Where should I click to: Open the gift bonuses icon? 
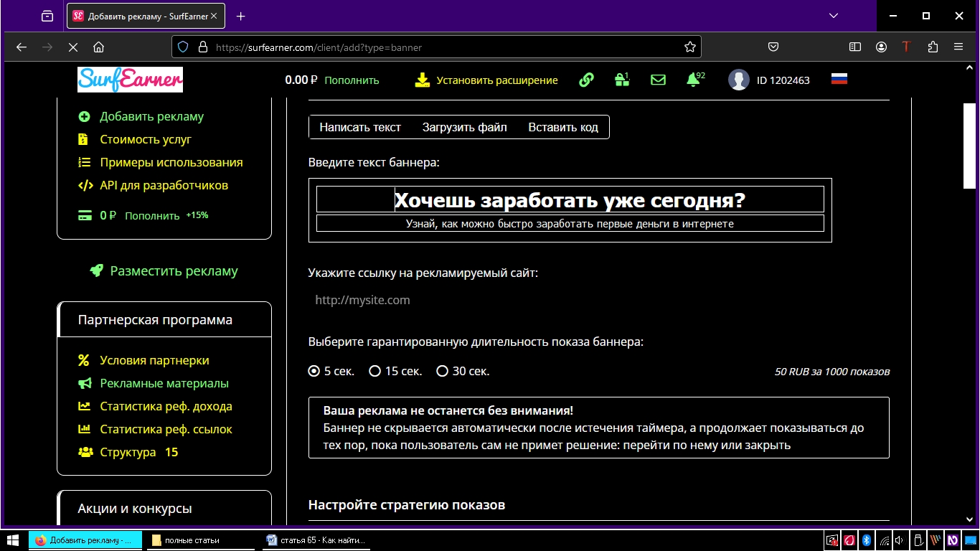click(x=622, y=80)
